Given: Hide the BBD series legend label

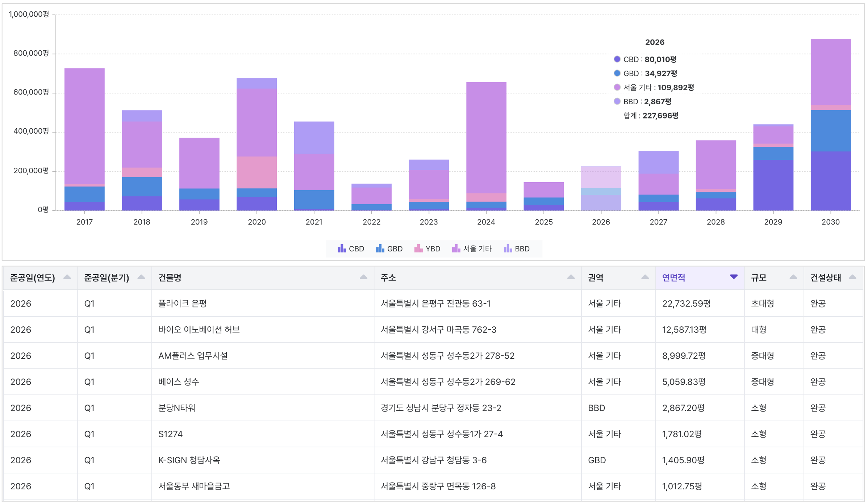Looking at the screenshot, I should pos(522,249).
